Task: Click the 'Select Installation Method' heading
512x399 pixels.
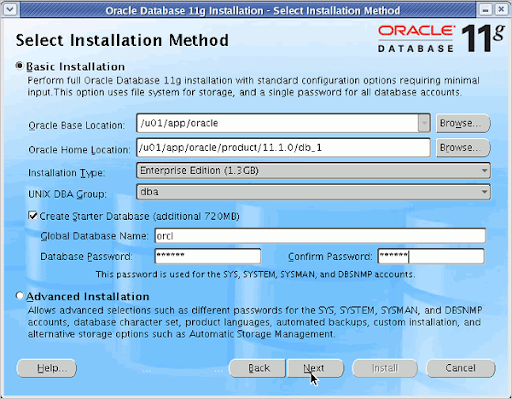Action: [122, 40]
